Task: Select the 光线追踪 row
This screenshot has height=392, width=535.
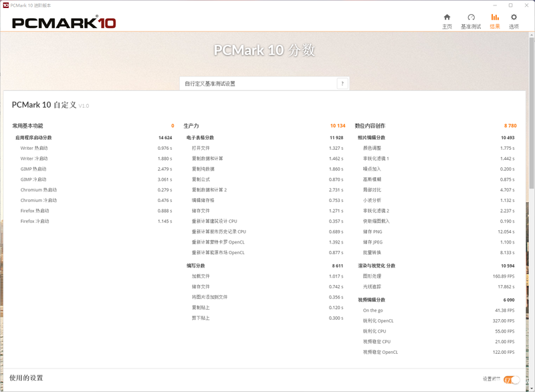Action: click(x=439, y=287)
